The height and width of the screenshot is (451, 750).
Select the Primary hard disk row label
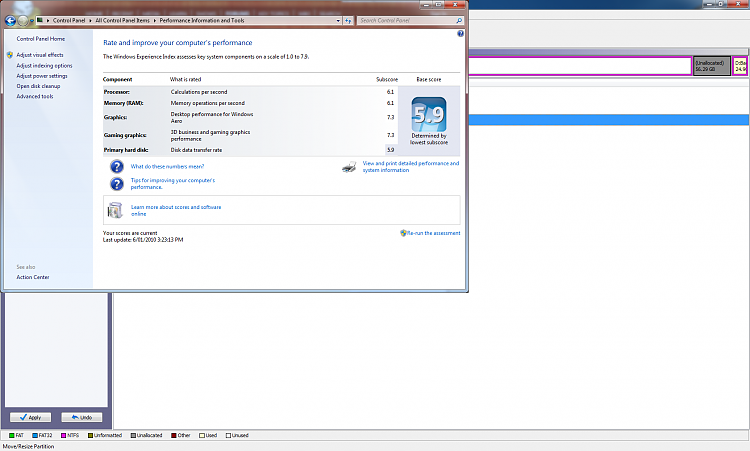(x=126, y=150)
